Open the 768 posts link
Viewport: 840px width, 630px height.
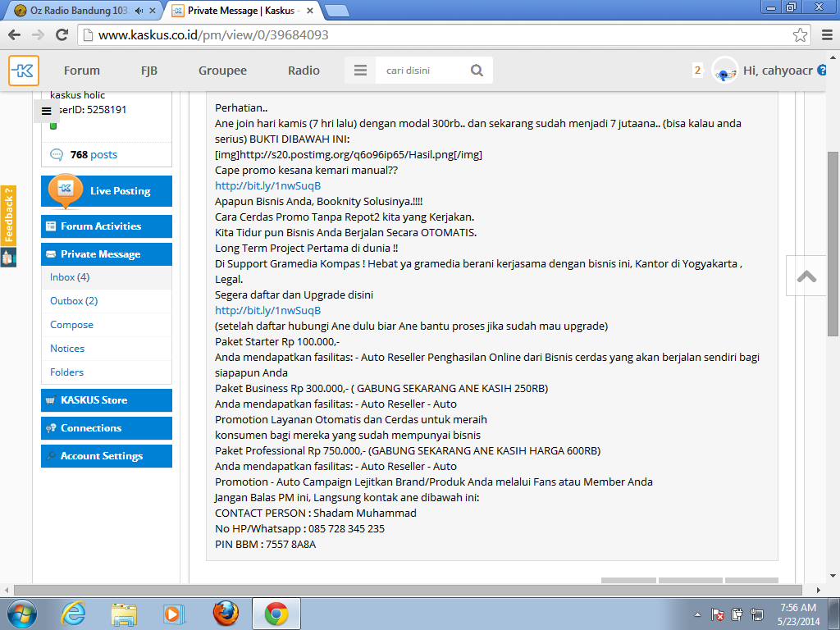tap(94, 155)
